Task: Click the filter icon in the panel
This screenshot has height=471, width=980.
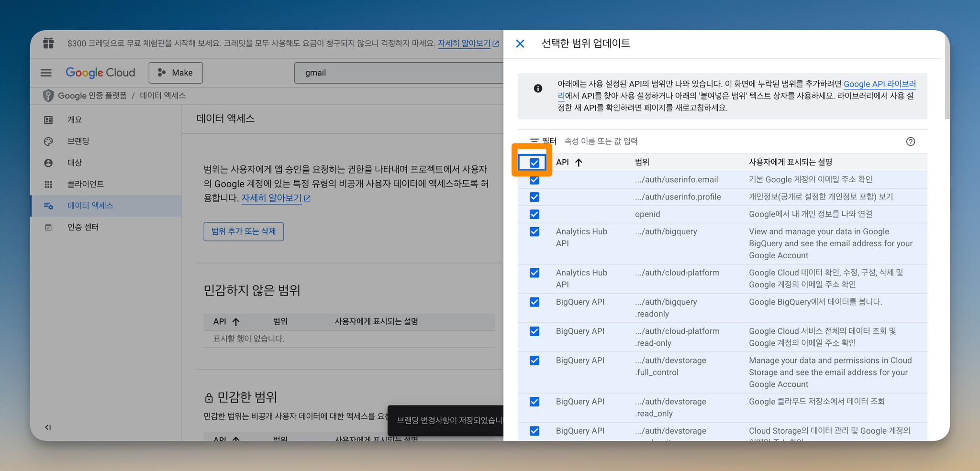Action: pos(535,141)
